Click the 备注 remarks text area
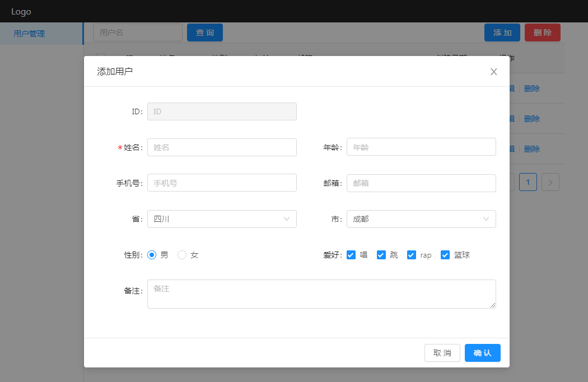Screen dimensions: 588x382 pos(321,294)
